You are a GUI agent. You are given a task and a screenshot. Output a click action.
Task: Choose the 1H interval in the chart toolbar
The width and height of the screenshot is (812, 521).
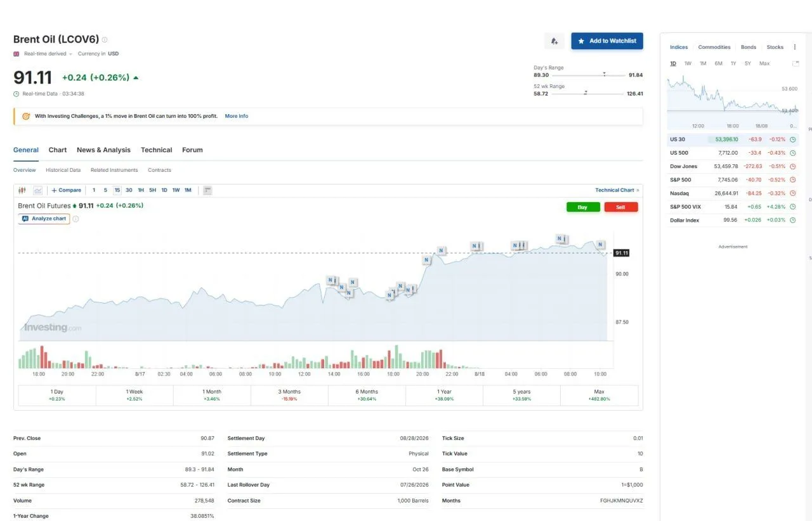[141, 190]
